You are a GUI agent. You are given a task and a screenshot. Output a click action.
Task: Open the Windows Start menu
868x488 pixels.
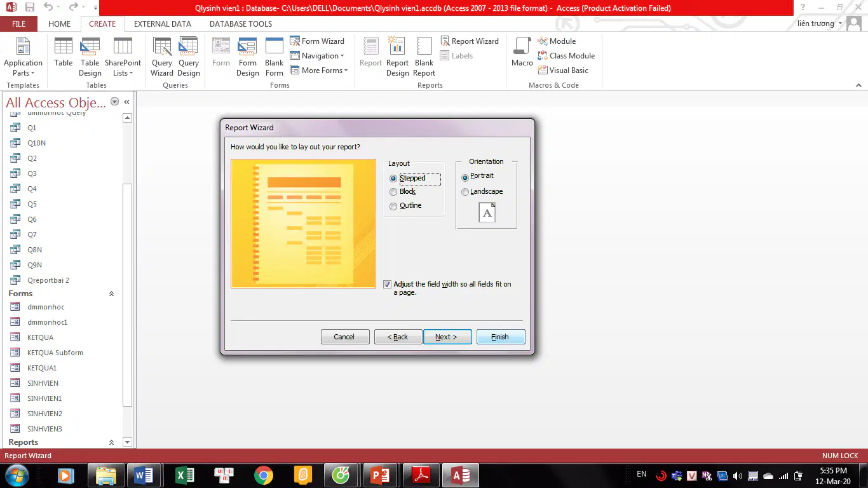(x=17, y=475)
